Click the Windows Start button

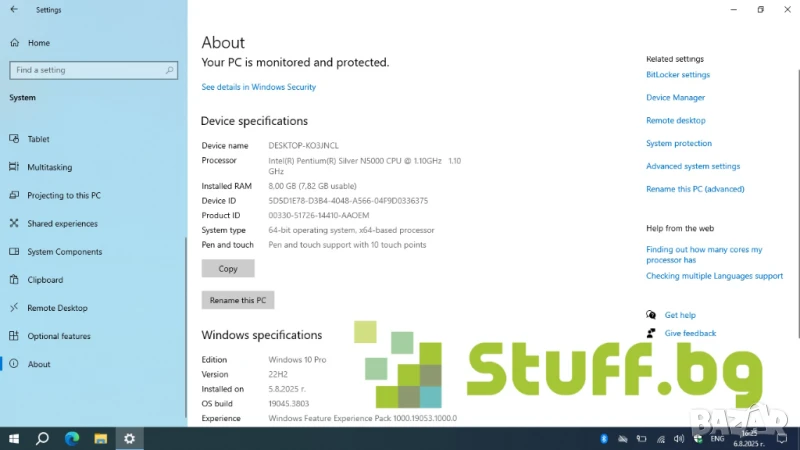[14, 438]
